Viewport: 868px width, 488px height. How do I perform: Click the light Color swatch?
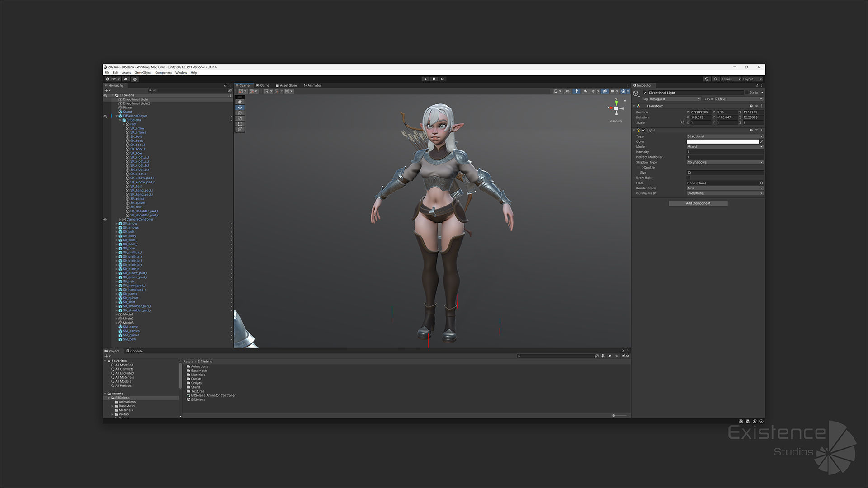click(722, 141)
